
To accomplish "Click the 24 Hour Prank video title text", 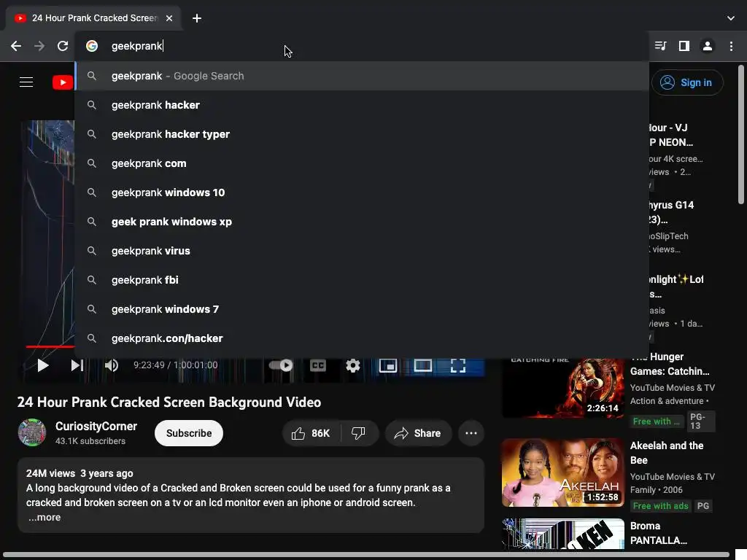I will (x=169, y=402).
